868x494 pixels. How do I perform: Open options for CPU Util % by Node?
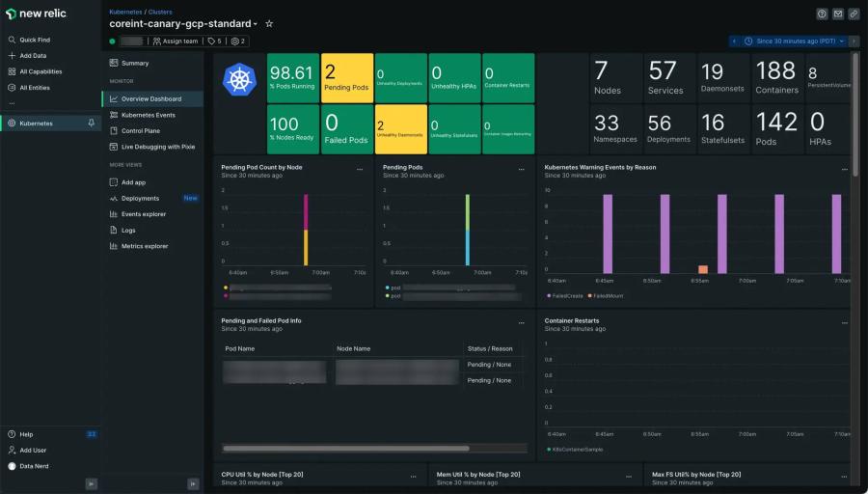[x=414, y=477]
